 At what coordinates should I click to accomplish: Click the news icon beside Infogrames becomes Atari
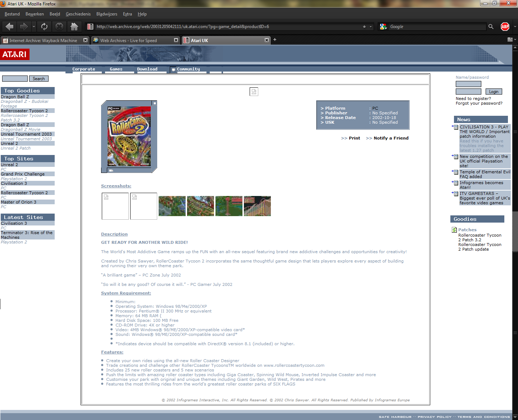[x=456, y=183]
